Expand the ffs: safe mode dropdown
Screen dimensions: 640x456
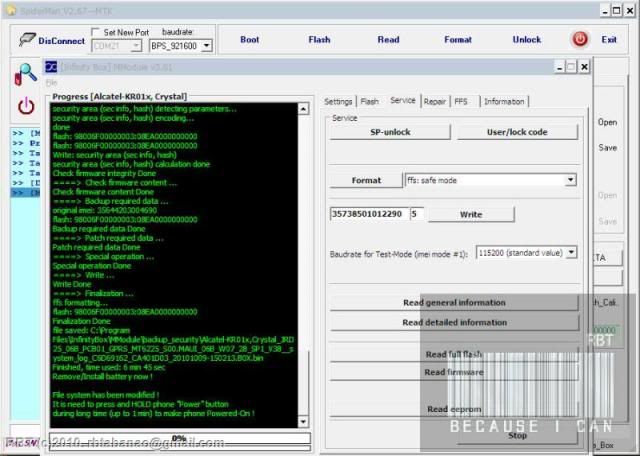click(570, 180)
